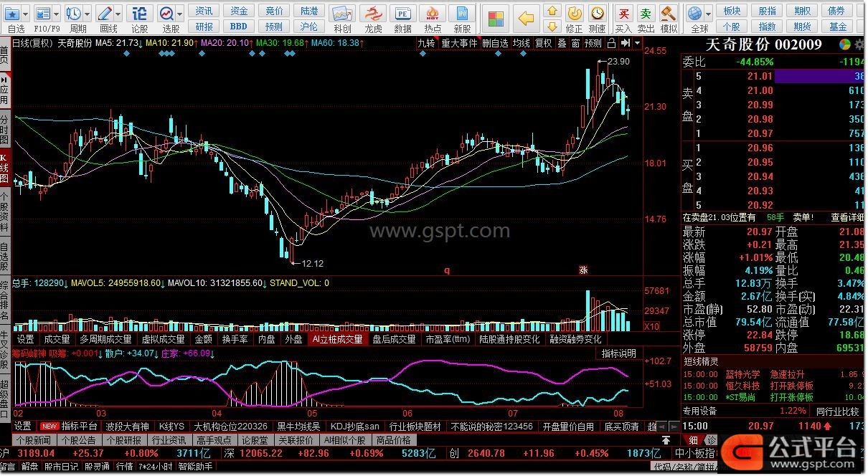The image size is (868, 476).
Task: Click the BBD button in toolbar
Action: point(239,27)
